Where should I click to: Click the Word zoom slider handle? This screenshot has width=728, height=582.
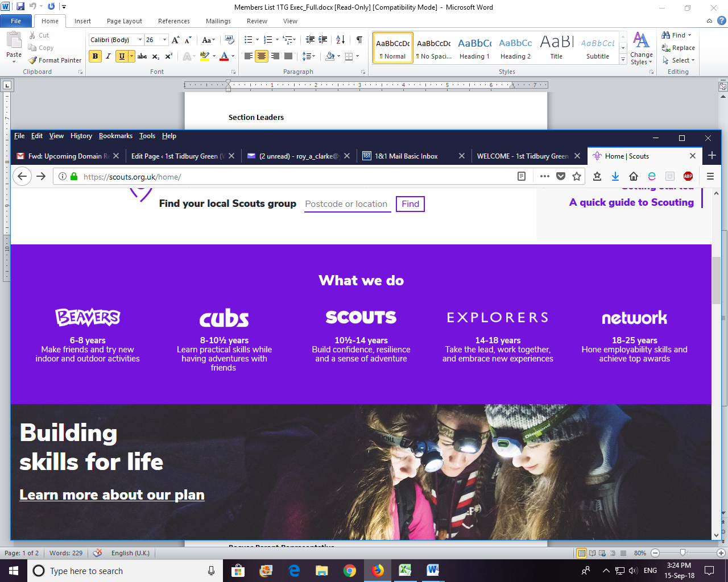[682, 552]
